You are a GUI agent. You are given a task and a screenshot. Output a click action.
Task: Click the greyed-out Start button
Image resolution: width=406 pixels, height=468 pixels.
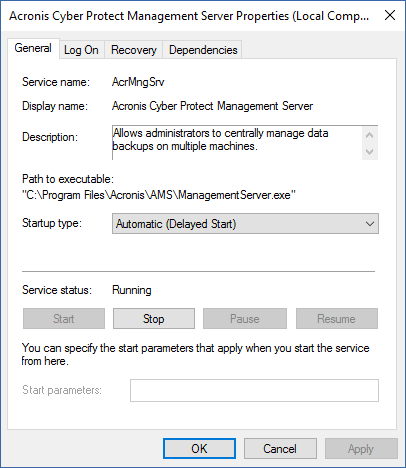[64, 319]
